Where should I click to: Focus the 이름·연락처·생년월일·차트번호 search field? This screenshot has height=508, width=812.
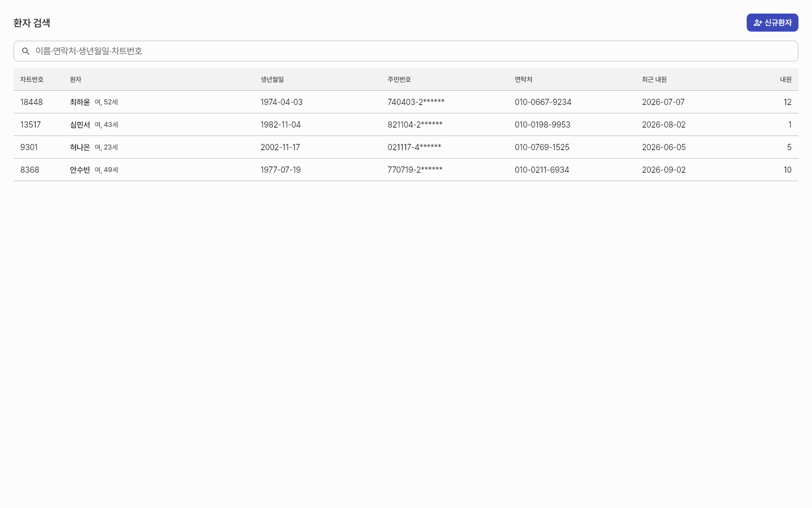[x=406, y=51]
